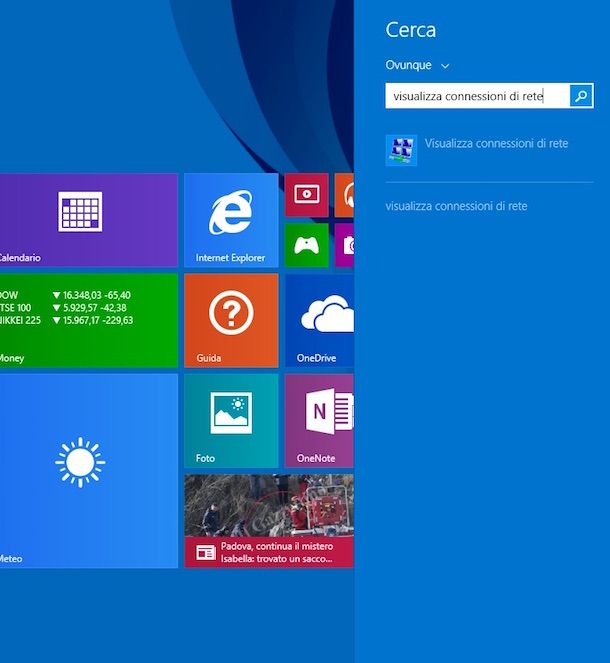Viewport: 610px width, 663px height.
Task: Open the Padova news story tile
Action: coord(269,521)
